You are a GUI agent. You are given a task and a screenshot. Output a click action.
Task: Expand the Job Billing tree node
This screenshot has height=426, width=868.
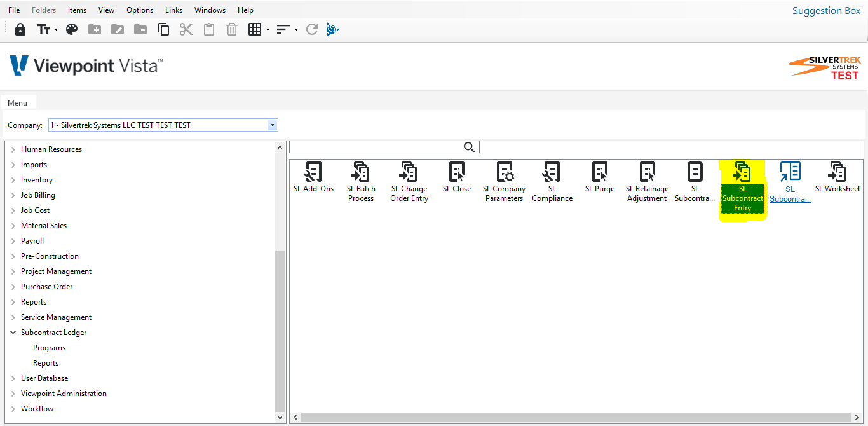pyautogui.click(x=13, y=195)
